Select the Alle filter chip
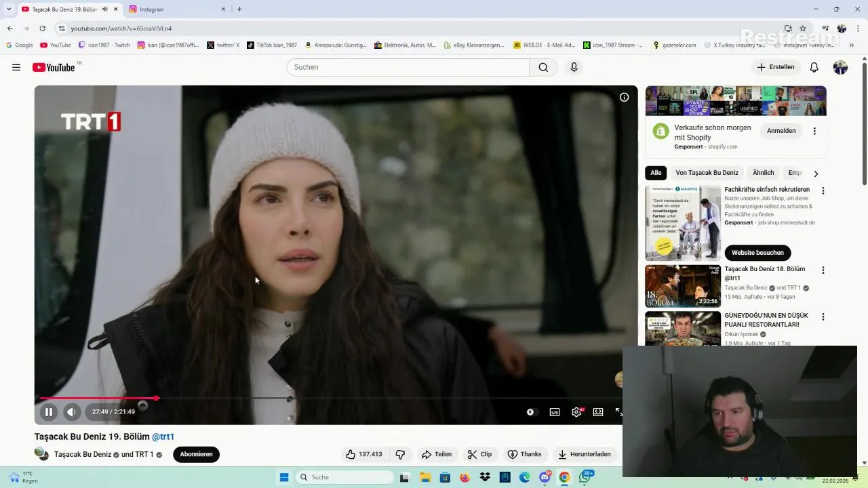 point(656,173)
